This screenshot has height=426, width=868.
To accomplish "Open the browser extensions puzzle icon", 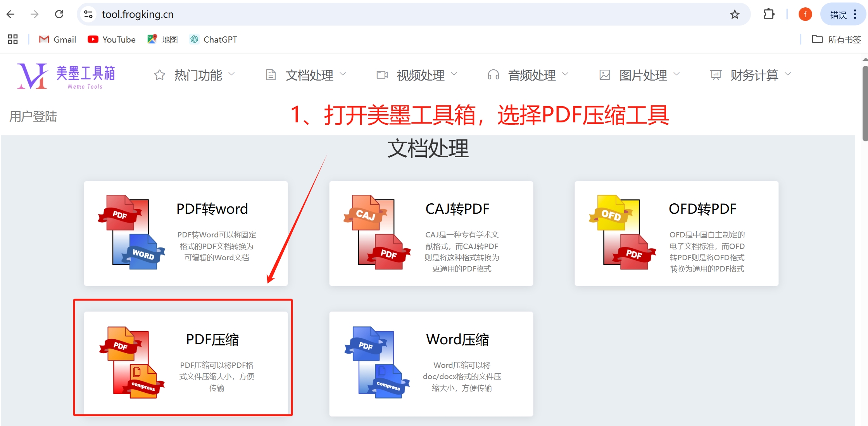I will coord(768,15).
